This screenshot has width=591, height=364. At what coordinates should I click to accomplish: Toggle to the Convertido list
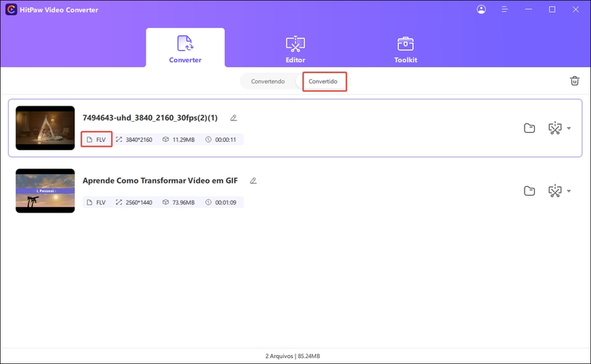pos(324,81)
